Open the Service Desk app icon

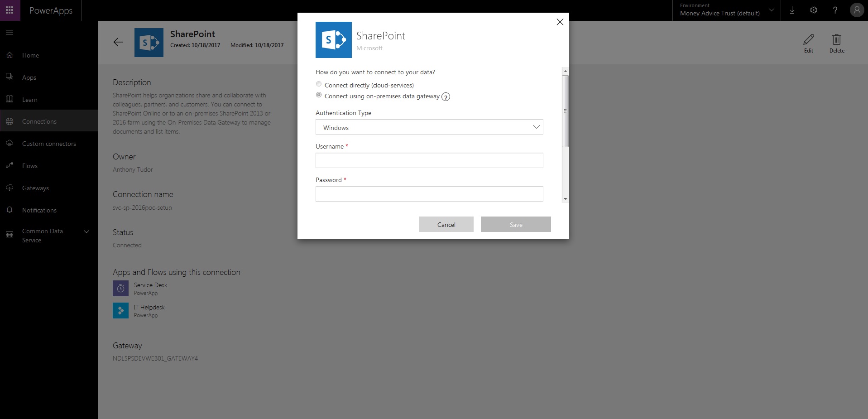click(x=120, y=288)
